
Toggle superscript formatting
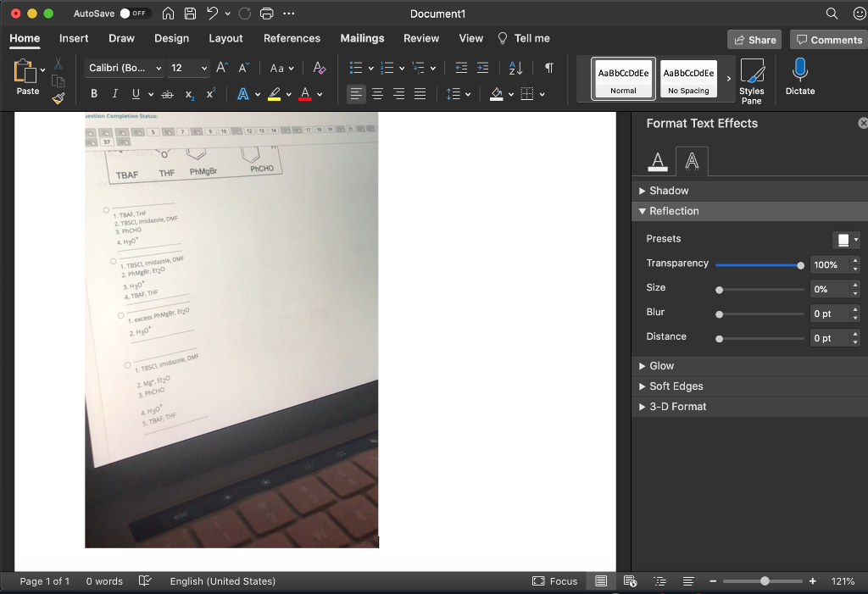pos(209,93)
